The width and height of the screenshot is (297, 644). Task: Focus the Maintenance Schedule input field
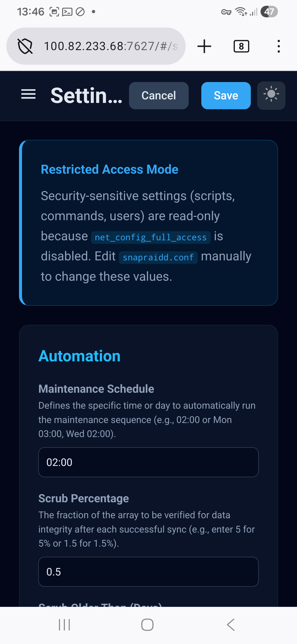(148, 462)
